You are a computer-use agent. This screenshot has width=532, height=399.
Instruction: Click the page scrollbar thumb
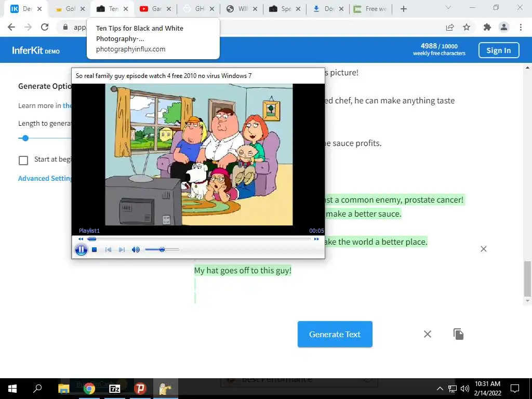point(527,278)
